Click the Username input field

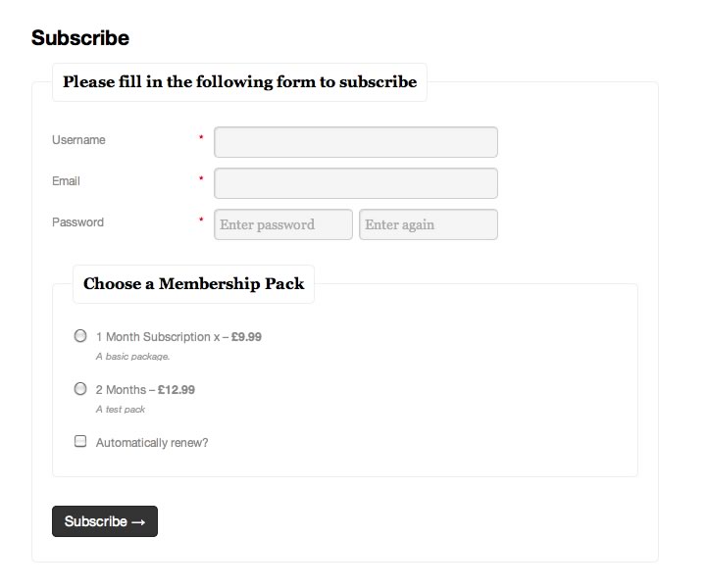355,142
